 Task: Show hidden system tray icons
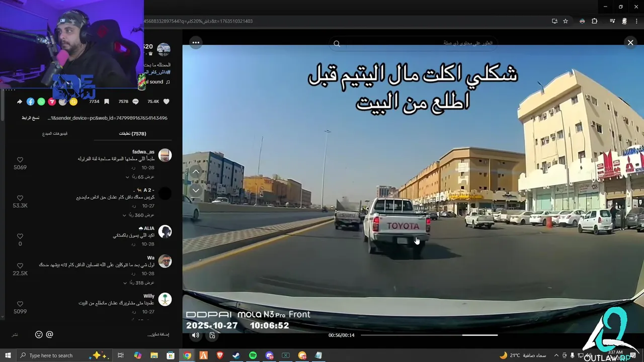(556, 355)
